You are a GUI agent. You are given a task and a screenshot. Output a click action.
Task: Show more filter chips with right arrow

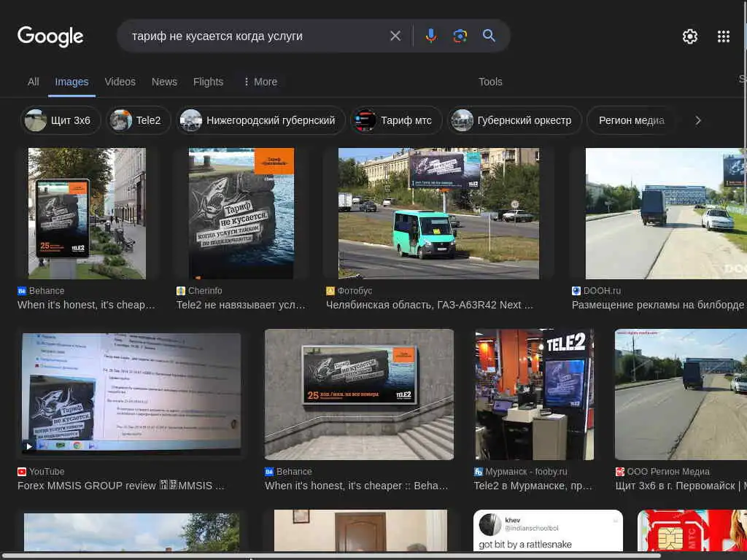point(698,120)
